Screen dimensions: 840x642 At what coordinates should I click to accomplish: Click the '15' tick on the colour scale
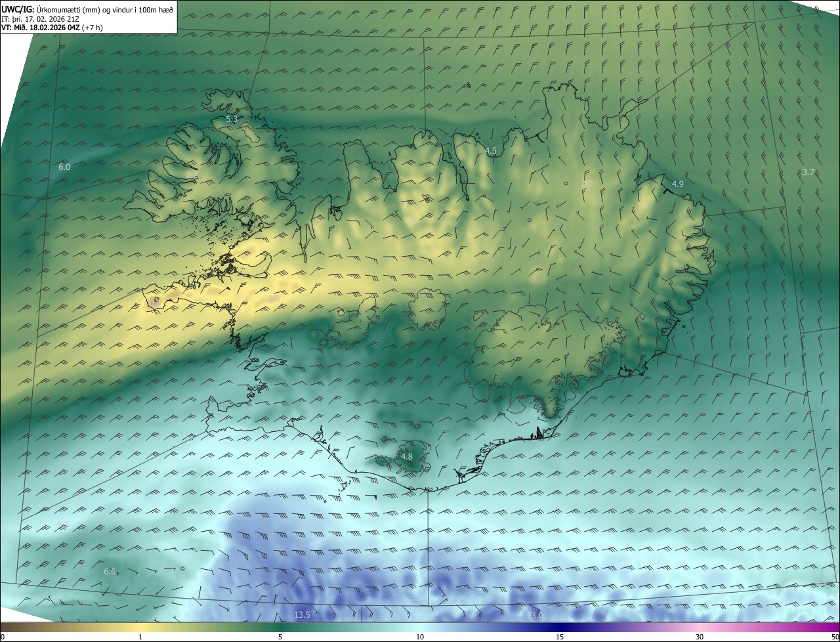coord(560,637)
